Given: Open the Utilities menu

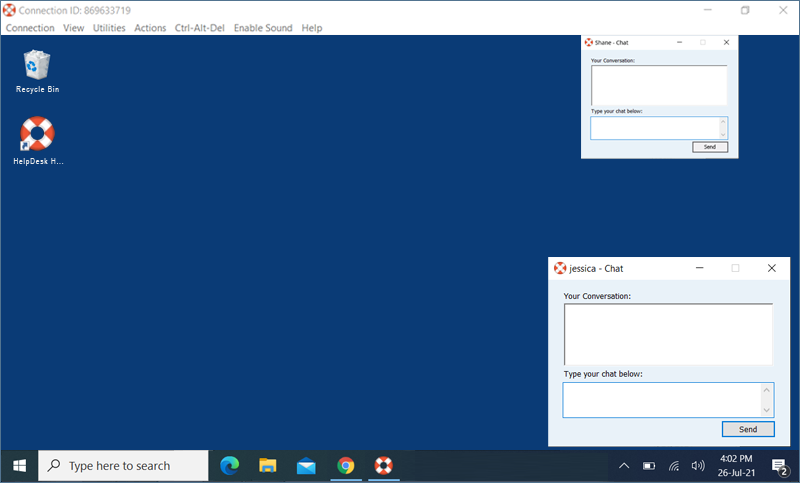Looking at the screenshot, I should [109, 28].
